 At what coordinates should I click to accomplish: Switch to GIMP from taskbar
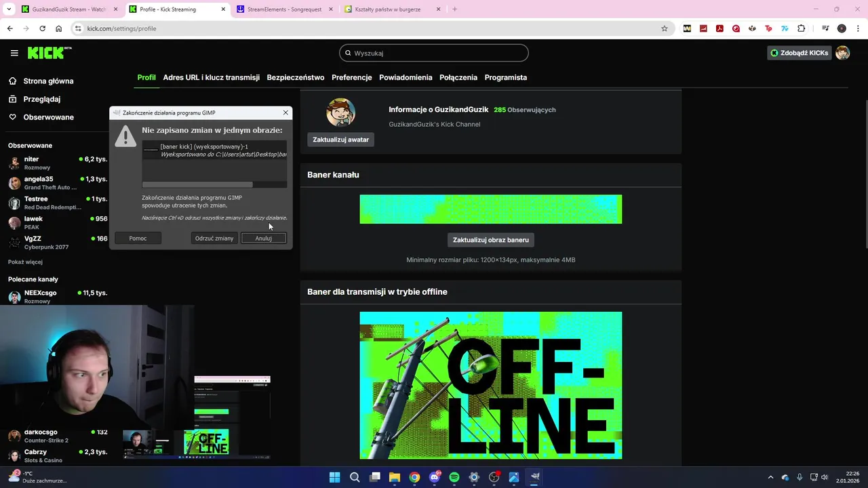pyautogui.click(x=534, y=477)
